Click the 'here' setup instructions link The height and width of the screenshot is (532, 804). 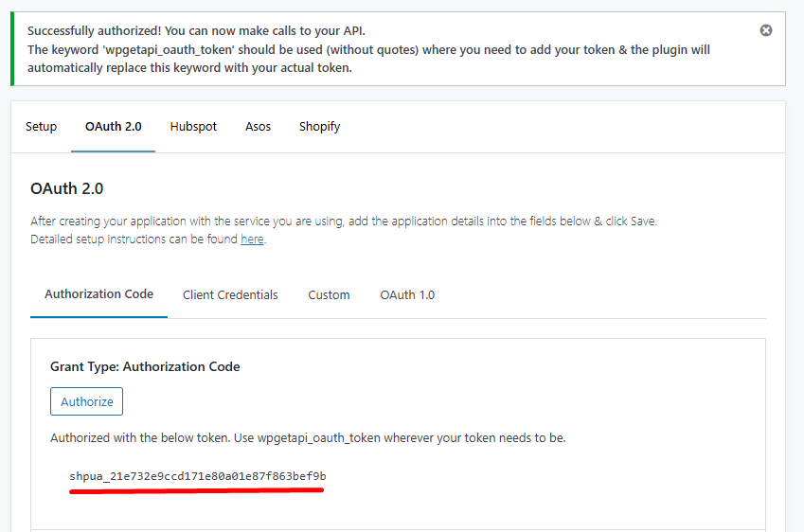tap(252, 239)
